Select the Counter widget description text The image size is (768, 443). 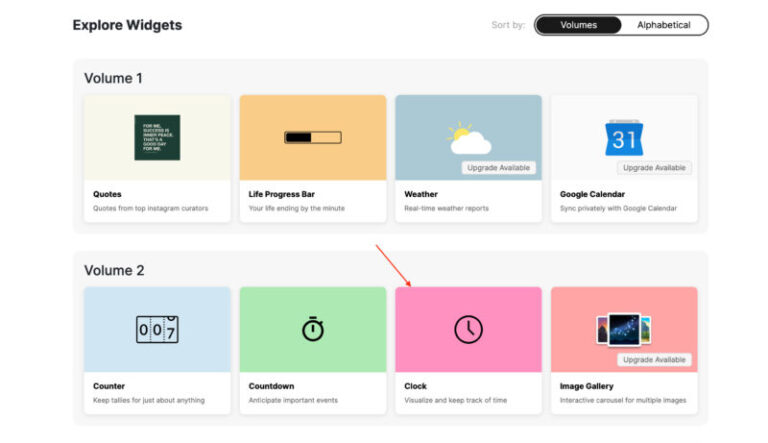148,400
